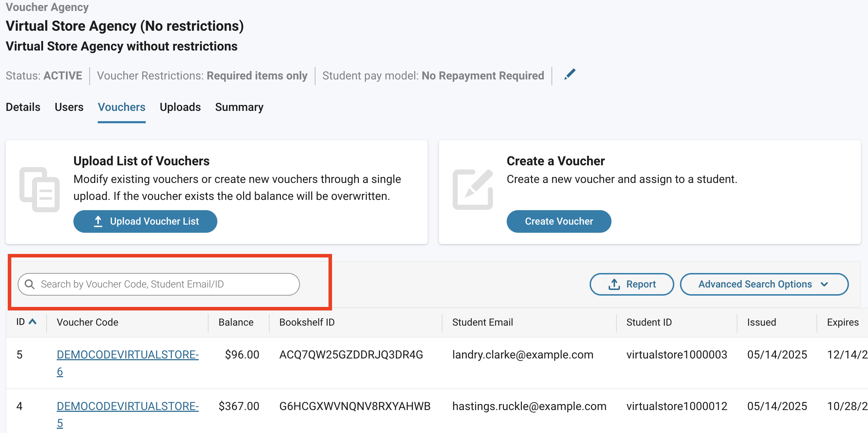Click the voucher search input field

(159, 284)
